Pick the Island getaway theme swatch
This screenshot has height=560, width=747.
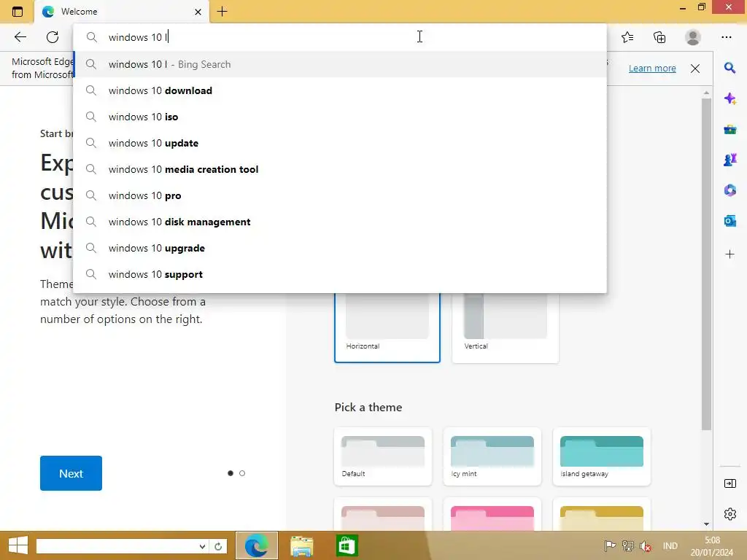(x=602, y=456)
